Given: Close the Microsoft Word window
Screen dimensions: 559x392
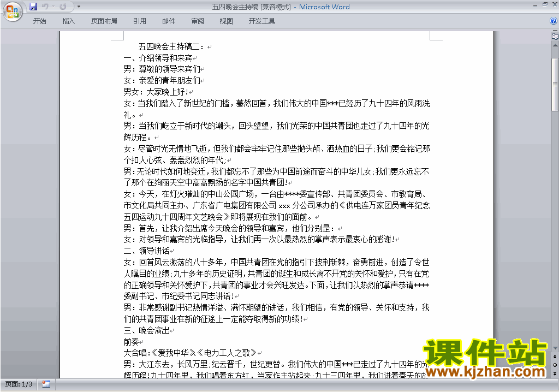Looking at the screenshot, I should [x=555, y=4].
